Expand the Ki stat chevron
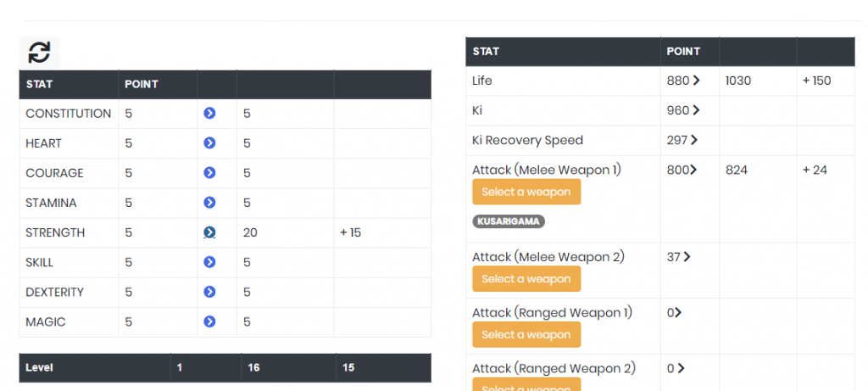Image resolution: width=868 pixels, height=391 pixels. point(696,110)
